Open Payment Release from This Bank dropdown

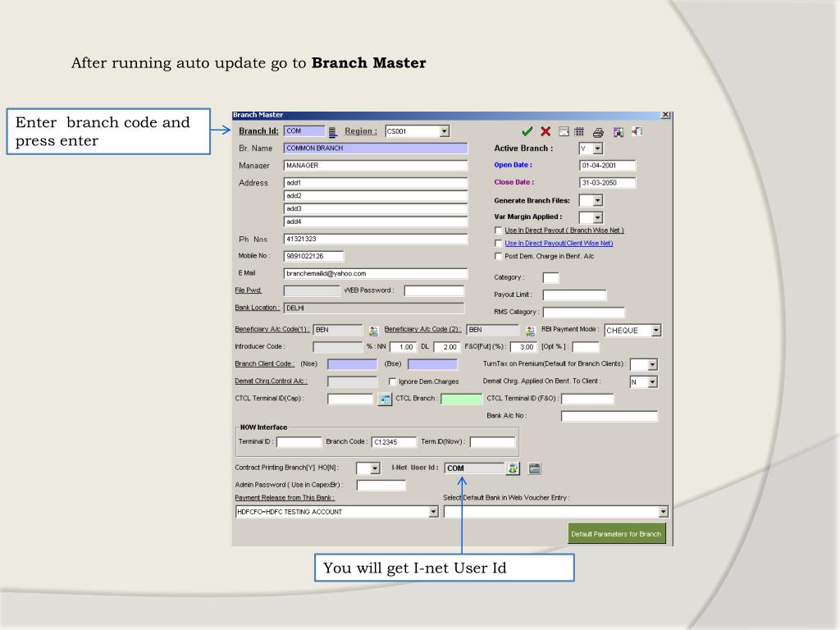[433, 512]
